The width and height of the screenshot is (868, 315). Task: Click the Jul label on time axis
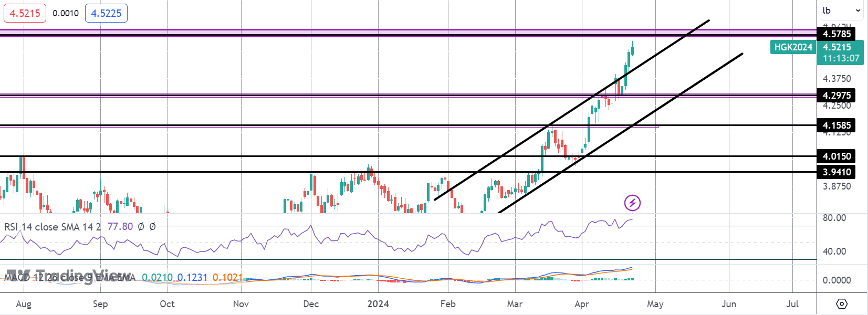pyautogui.click(x=792, y=304)
